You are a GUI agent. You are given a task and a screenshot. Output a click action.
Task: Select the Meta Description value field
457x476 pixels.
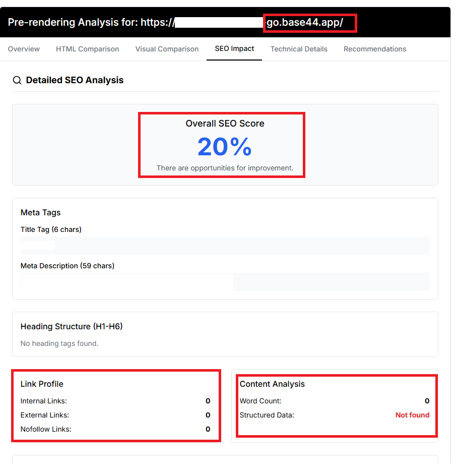[x=225, y=282]
